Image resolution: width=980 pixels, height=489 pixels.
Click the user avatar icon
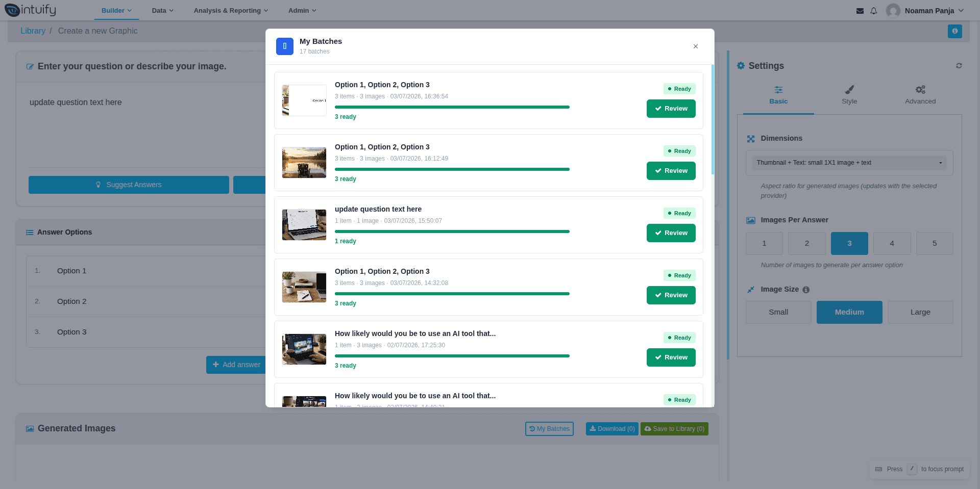(893, 11)
